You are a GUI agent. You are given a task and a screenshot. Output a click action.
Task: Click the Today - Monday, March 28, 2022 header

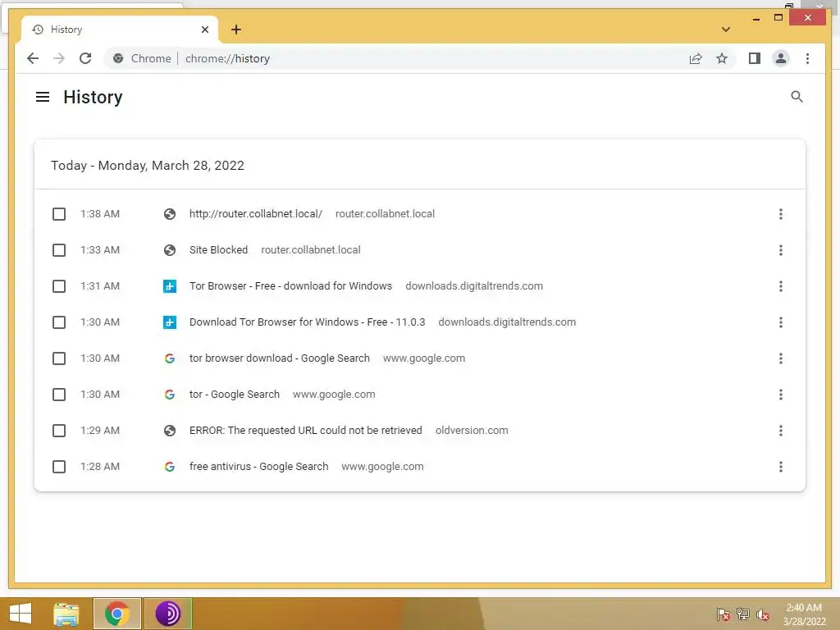coord(148,166)
